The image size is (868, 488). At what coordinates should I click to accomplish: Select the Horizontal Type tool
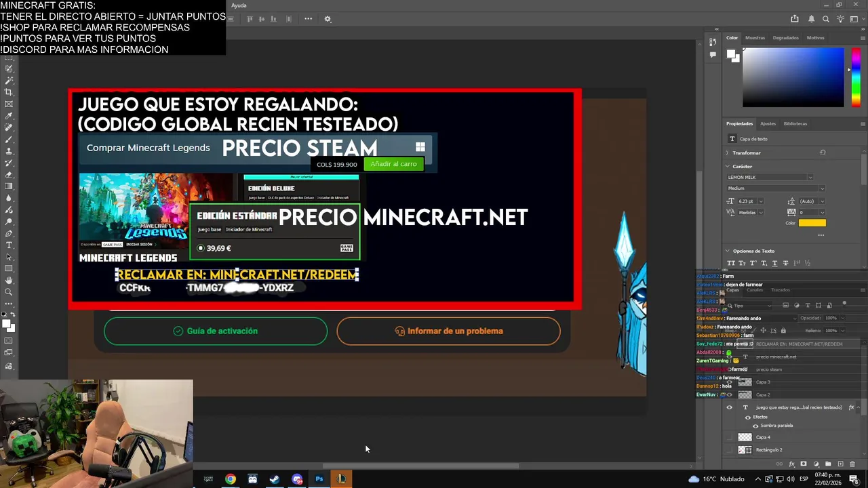coord(9,245)
